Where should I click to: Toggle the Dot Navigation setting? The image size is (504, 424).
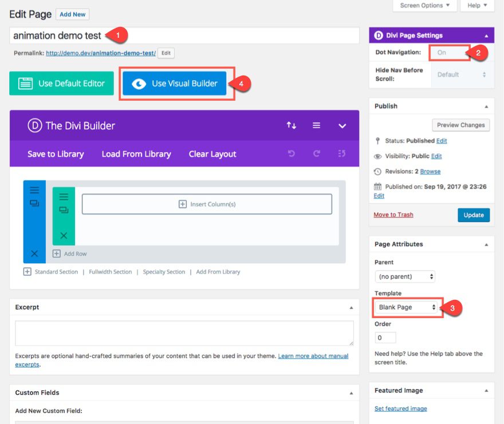point(450,53)
